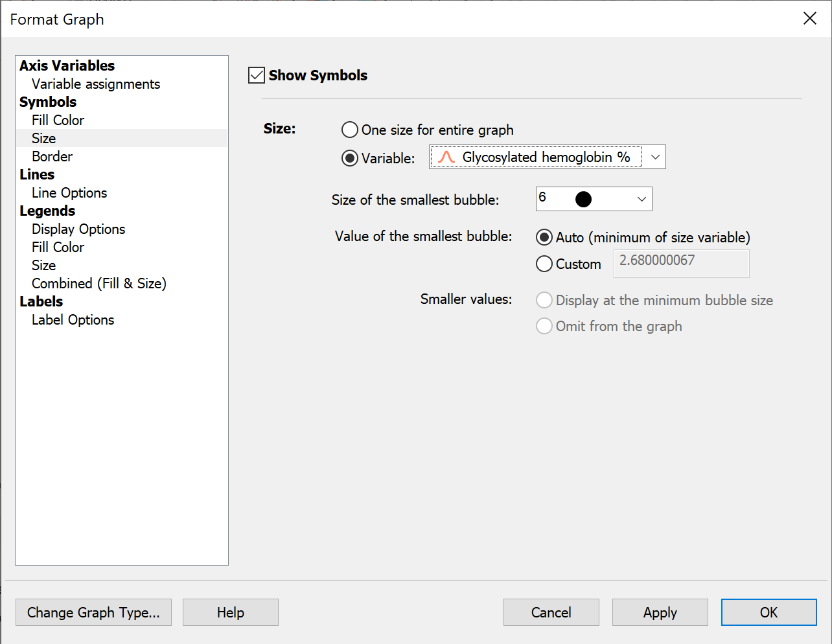Select Variable assignments in the sidebar
Viewport: 832px width, 644px height.
(x=95, y=84)
